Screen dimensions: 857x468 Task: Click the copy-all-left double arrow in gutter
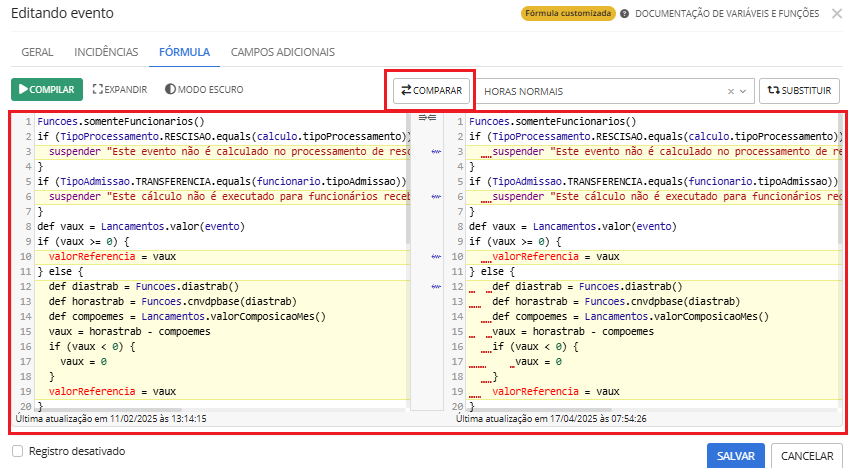[432, 118]
